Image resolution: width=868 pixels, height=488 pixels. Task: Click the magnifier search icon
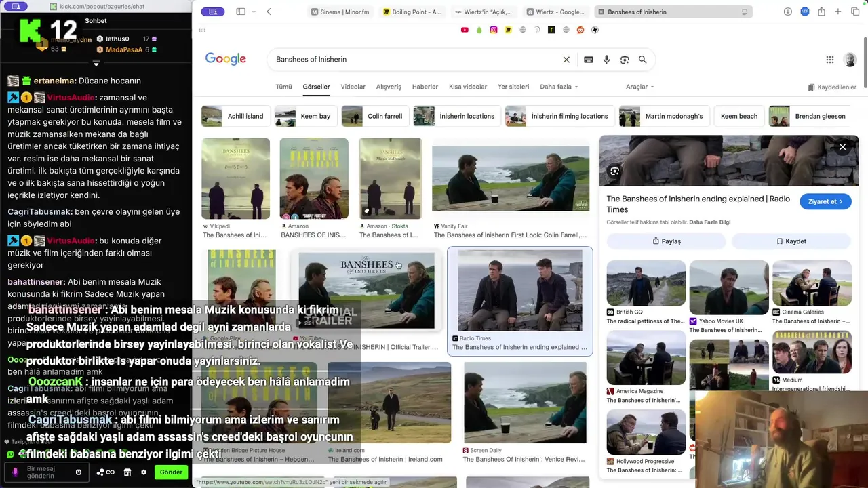tap(643, 60)
